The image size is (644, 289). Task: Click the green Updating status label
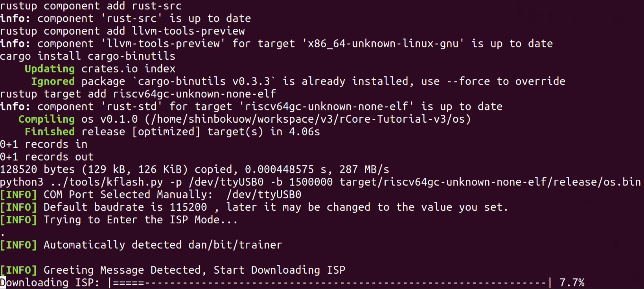50,69
